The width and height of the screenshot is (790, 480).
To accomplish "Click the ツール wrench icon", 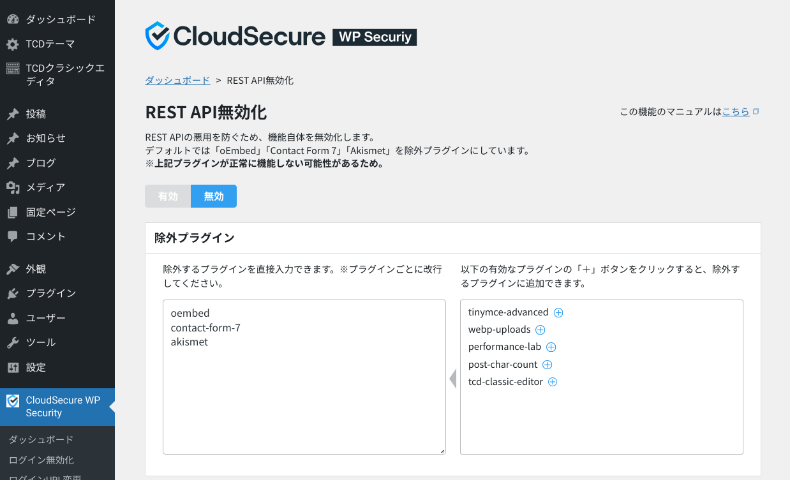I will click(13, 342).
